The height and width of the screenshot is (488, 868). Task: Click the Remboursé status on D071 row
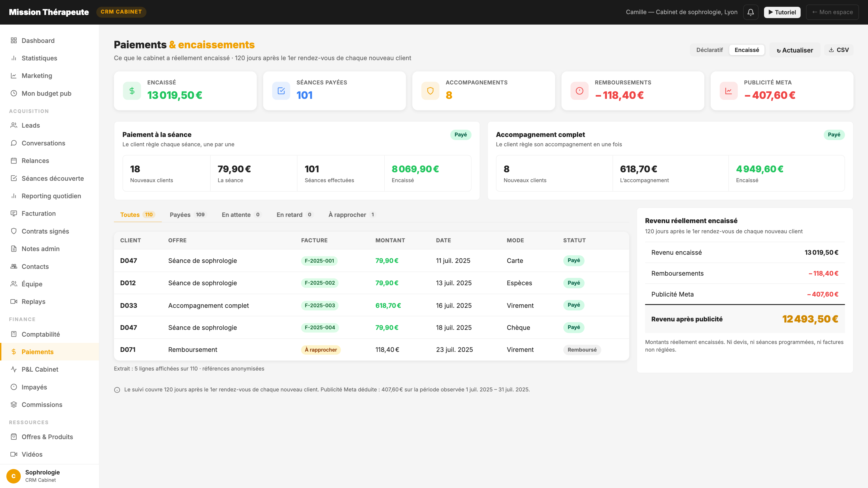point(582,350)
